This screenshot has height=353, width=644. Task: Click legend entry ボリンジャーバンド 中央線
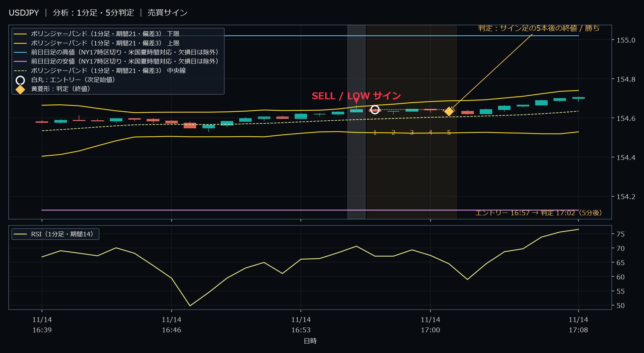(108, 71)
